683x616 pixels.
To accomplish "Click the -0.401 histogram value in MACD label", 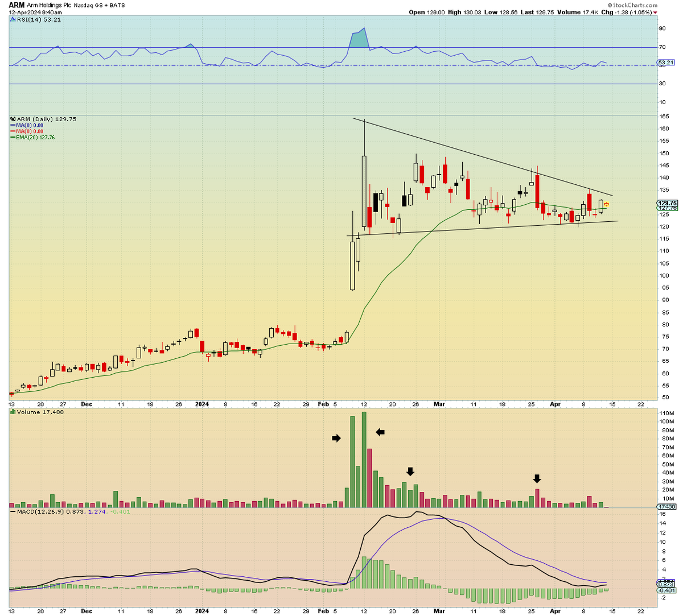I will (119, 511).
